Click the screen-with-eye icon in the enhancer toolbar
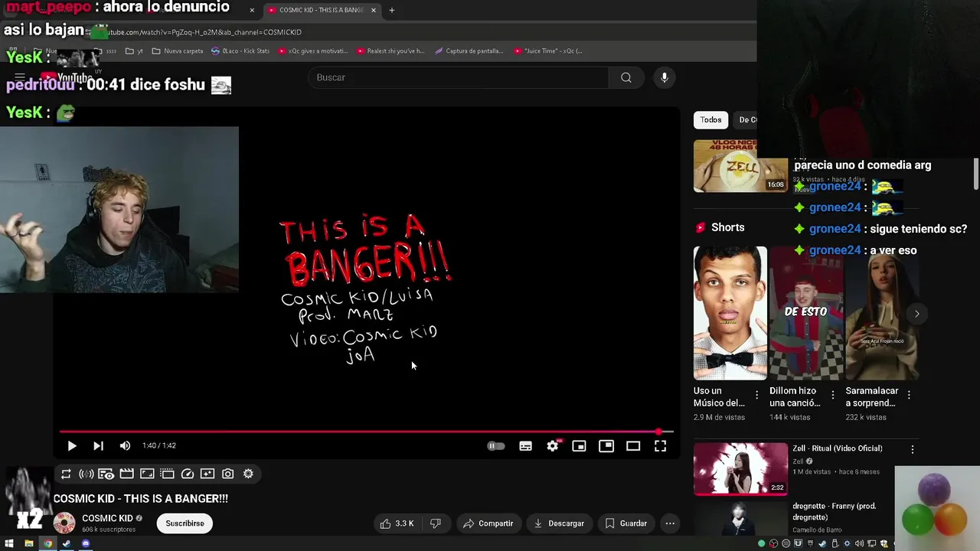980x551 pixels. pos(106,474)
